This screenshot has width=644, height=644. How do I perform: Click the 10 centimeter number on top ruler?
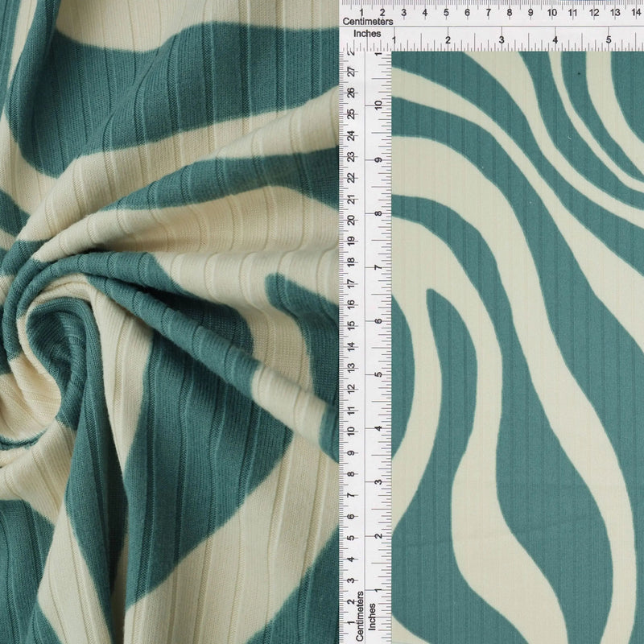pos(551,13)
